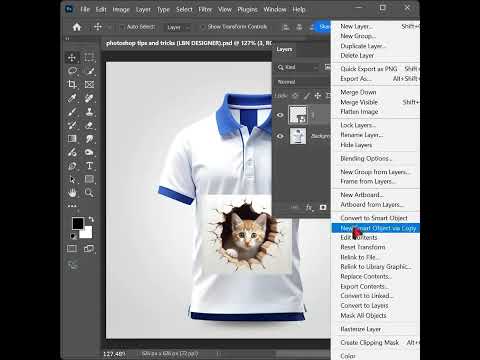Image resolution: width=480 pixels, height=360 pixels.
Task: Select the Lasso tool
Action: click(x=72, y=71)
